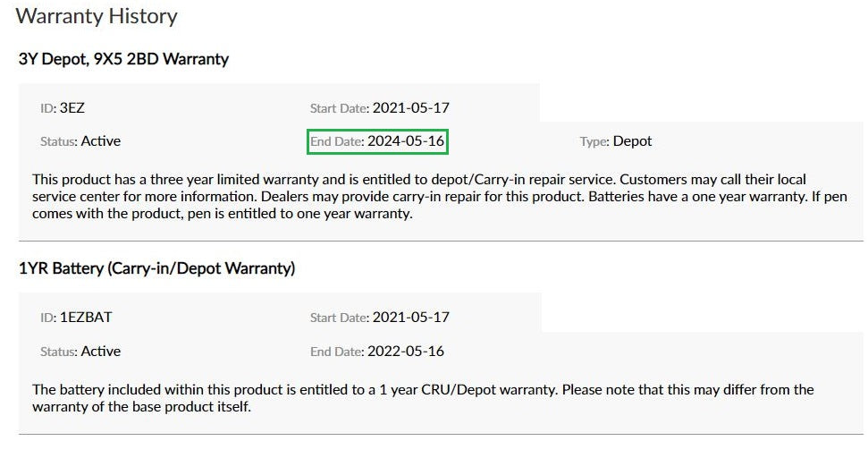Click the ID label beside 1EZBAT

click(x=48, y=318)
